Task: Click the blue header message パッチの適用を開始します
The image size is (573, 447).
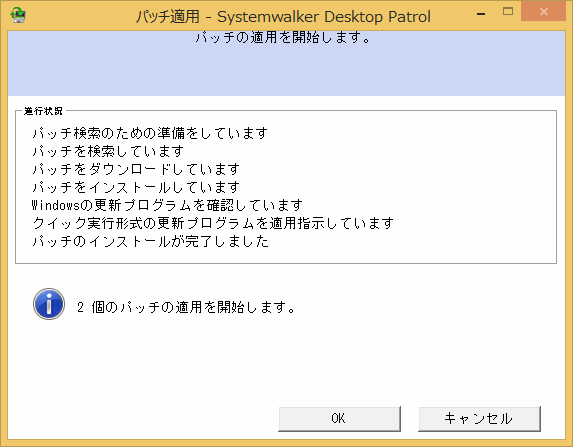Action: pyautogui.click(x=283, y=37)
